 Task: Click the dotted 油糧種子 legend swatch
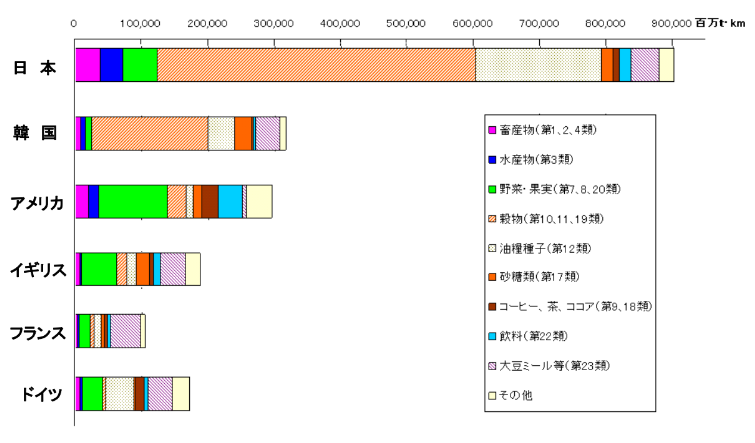pos(492,248)
